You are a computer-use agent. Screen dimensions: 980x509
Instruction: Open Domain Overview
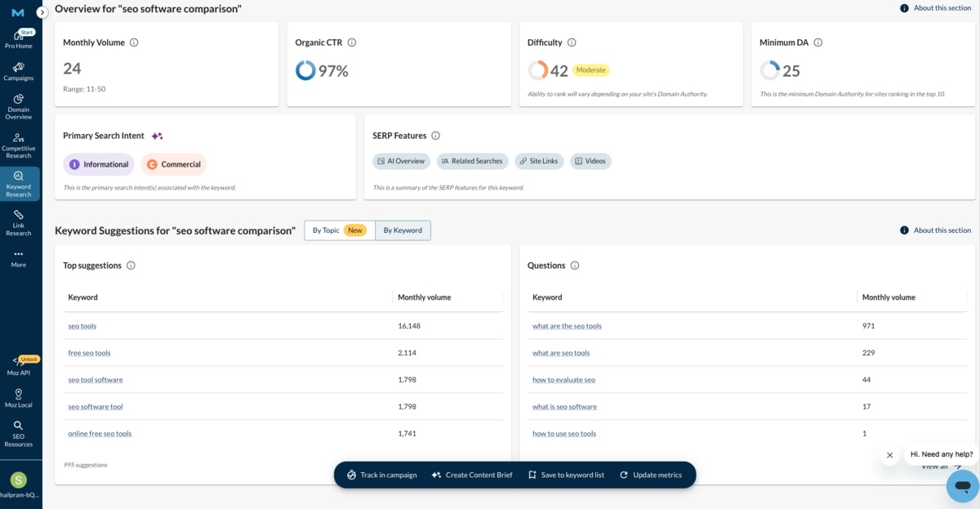click(x=19, y=107)
